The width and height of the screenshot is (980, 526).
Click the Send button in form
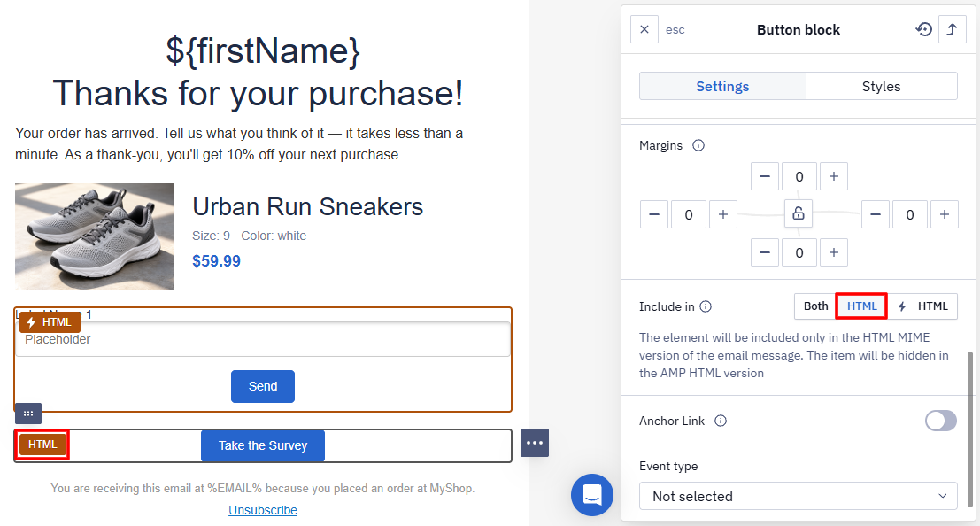(263, 386)
